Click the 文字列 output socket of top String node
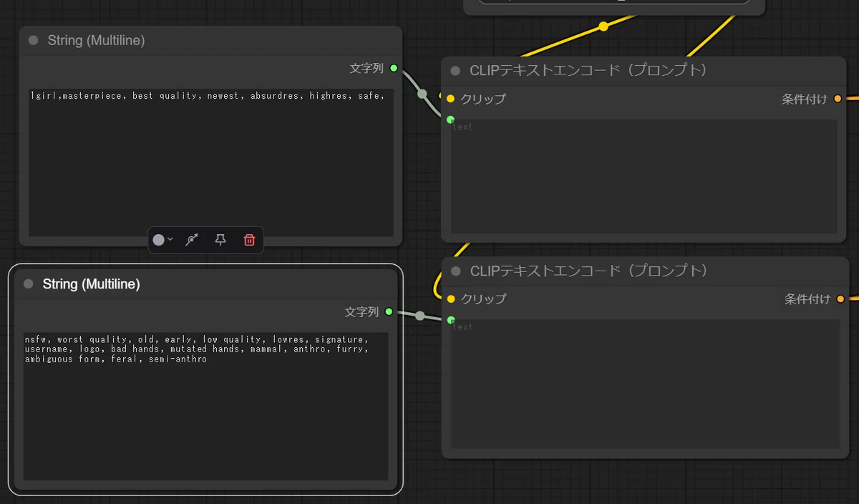 pos(394,68)
